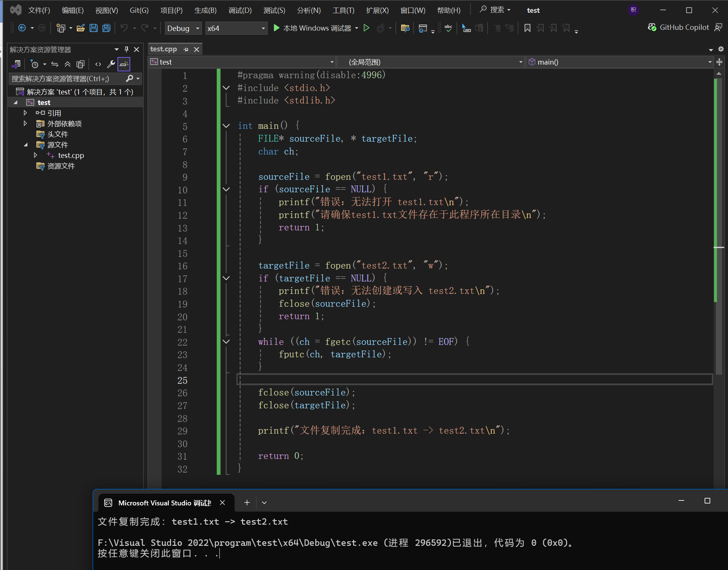
Task: Click the bookmark toggle icon in the toolbar
Action: [x=527, y=28]
